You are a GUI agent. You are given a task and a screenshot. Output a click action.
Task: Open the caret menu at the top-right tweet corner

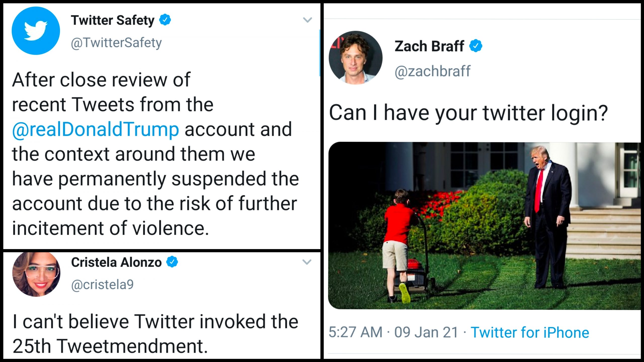click(307, 20)
